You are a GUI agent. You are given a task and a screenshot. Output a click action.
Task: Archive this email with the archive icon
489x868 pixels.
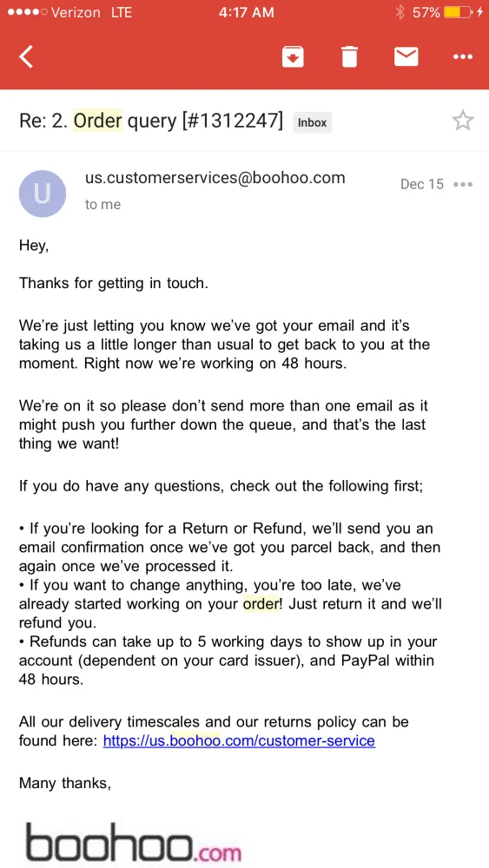tap(293, 56)
